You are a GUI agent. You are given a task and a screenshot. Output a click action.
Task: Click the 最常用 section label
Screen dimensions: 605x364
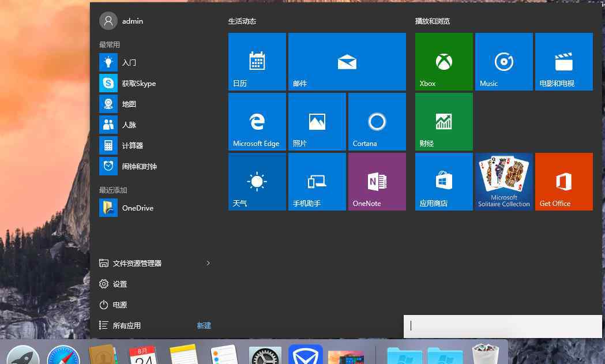[x=110, y=45]
